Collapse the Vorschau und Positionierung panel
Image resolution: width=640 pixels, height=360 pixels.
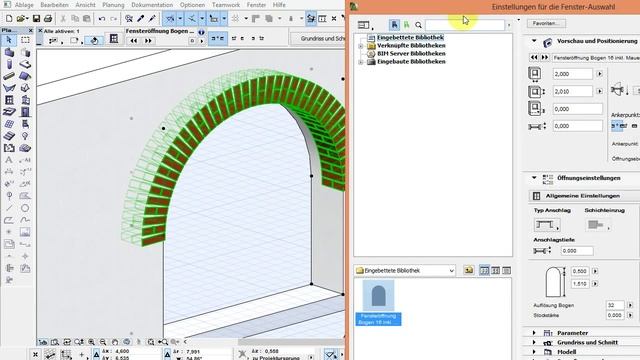tap(534, 41)
